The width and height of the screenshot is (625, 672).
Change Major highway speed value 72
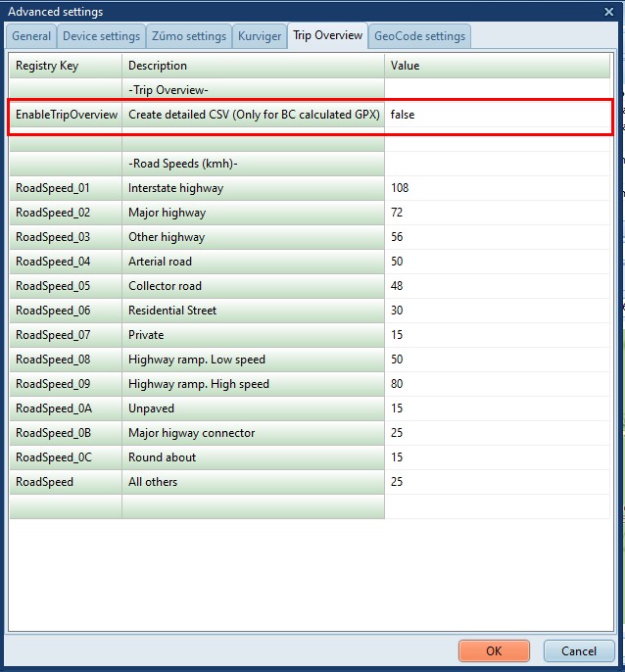click(497, 213)
